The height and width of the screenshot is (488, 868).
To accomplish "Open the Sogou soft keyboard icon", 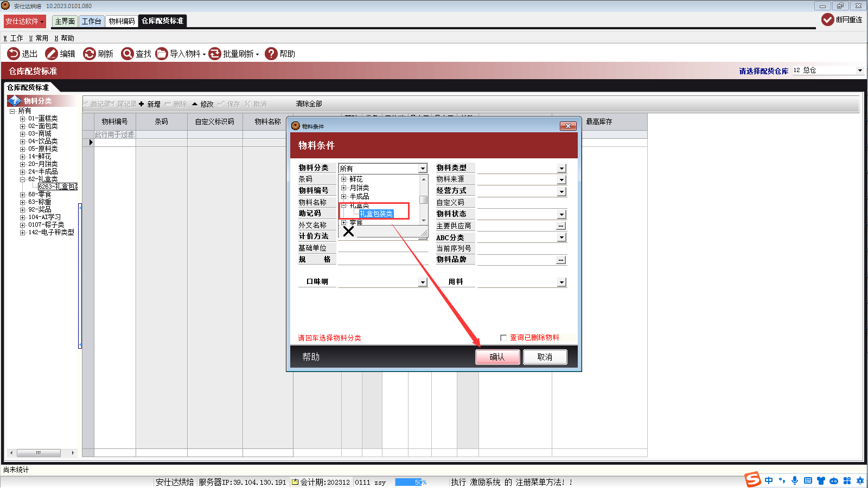I will click(x=808, y=480).
